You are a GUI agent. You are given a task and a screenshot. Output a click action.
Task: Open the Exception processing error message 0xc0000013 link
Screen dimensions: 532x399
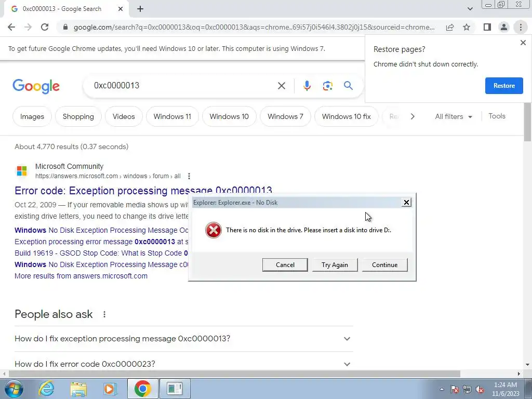coord(101,242)
